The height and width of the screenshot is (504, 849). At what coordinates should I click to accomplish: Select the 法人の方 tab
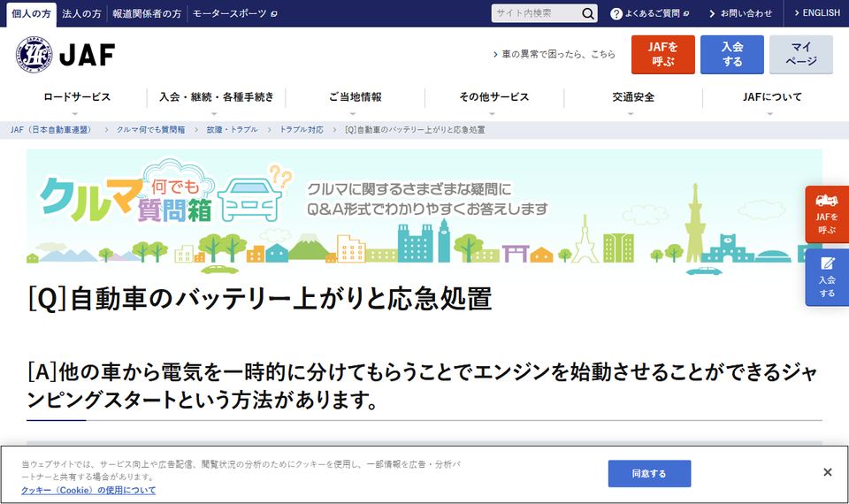click(81, 13)
